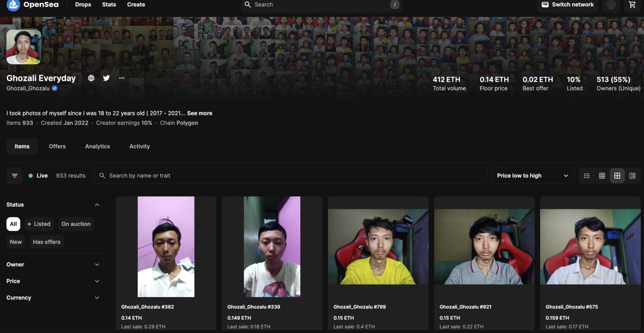Select the small grid view icon
The width and height of the screenshot is (644, 333).
(602, 176)
